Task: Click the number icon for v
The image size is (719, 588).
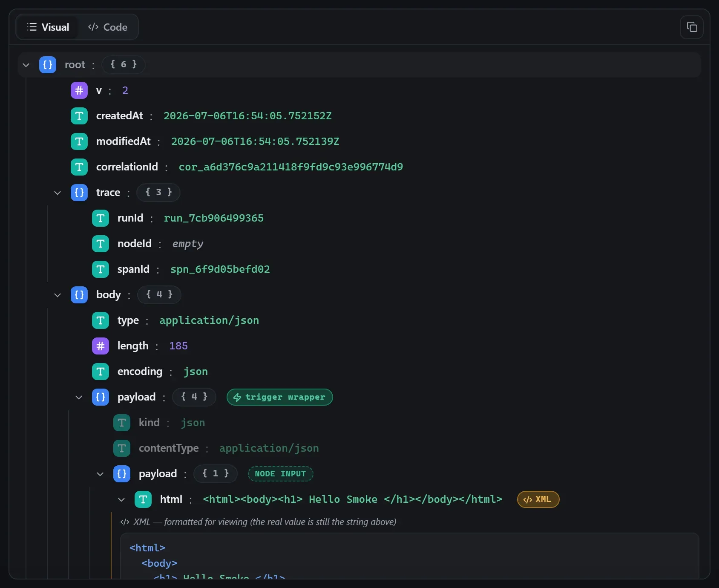Action: click(79, 90)
